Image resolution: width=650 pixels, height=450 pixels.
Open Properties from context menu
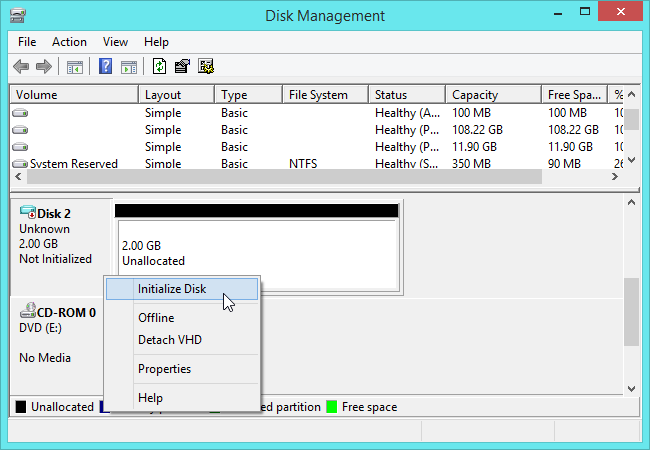(x=182, y=369)
